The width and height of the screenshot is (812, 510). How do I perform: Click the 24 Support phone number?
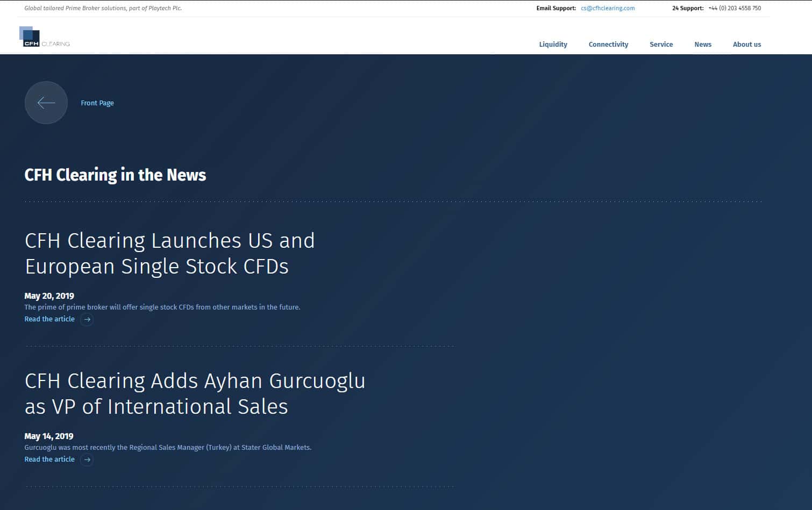[734, 9]
